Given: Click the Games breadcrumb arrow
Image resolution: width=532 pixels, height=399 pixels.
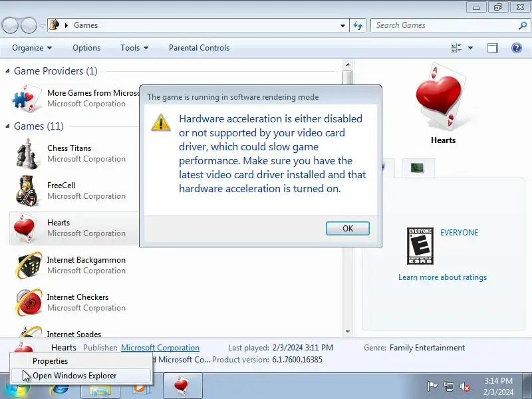Looking at the screenshot, I should click(x=66, y=25).
